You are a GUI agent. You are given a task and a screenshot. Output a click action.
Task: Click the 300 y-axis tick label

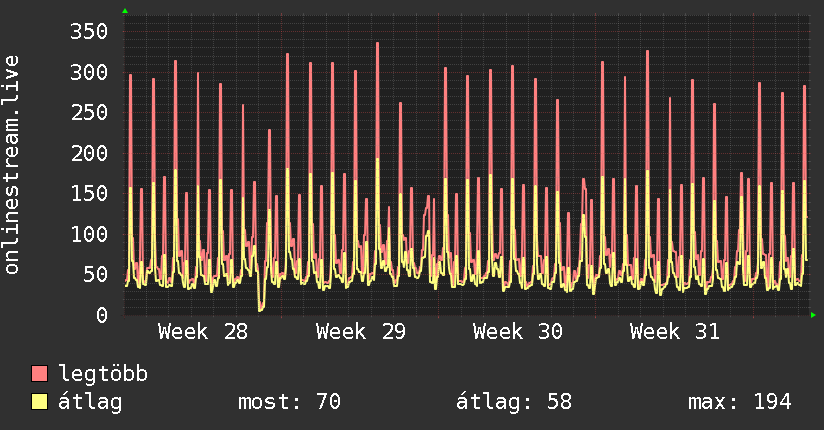(89, 73)
